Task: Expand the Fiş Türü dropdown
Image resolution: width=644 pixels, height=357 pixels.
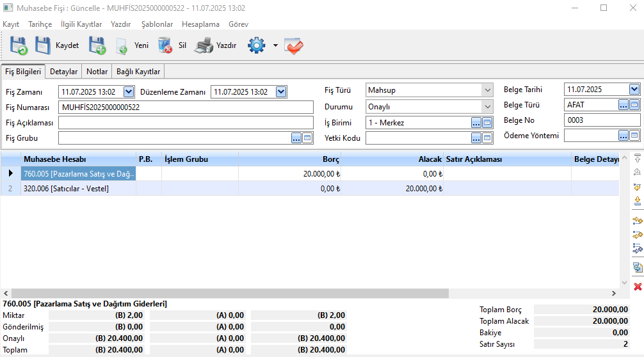Action: coord(487,90)
